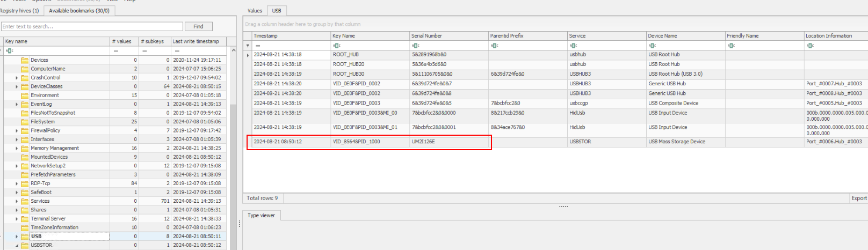Click the 'Enter text to search' field

(92, 26)
